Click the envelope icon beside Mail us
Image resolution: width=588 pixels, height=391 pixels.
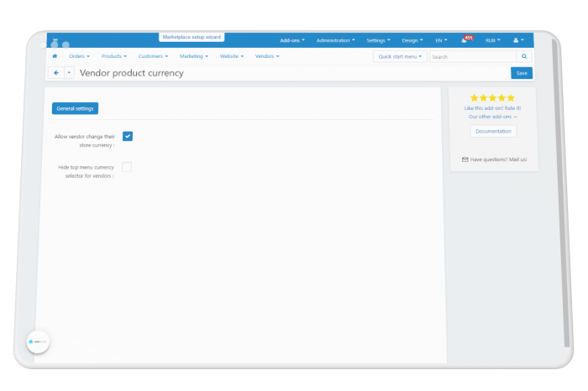(x=465, y=159)
